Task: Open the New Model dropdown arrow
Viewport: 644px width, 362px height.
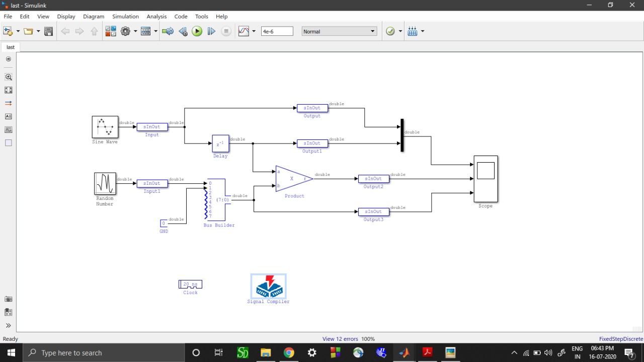Action: pyautogui.click(x=18, y=31)
